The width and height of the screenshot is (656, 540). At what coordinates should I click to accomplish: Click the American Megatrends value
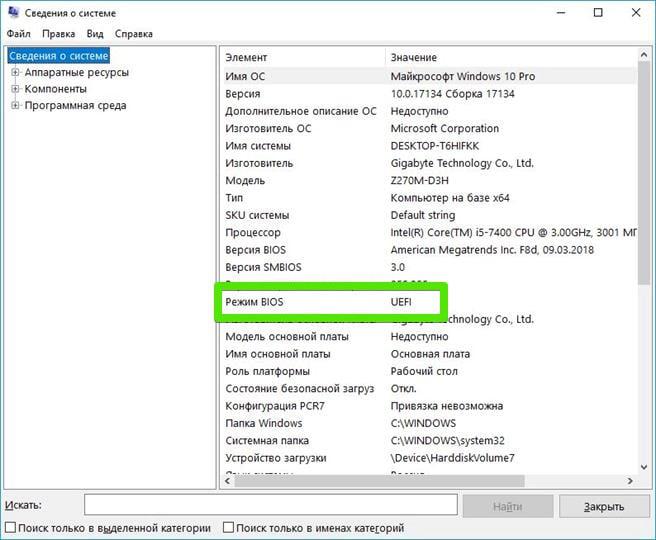point(492,250)
